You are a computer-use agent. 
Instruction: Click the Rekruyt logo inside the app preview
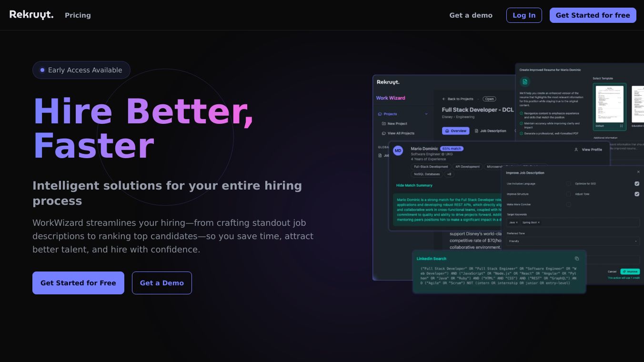coord(388,82)
